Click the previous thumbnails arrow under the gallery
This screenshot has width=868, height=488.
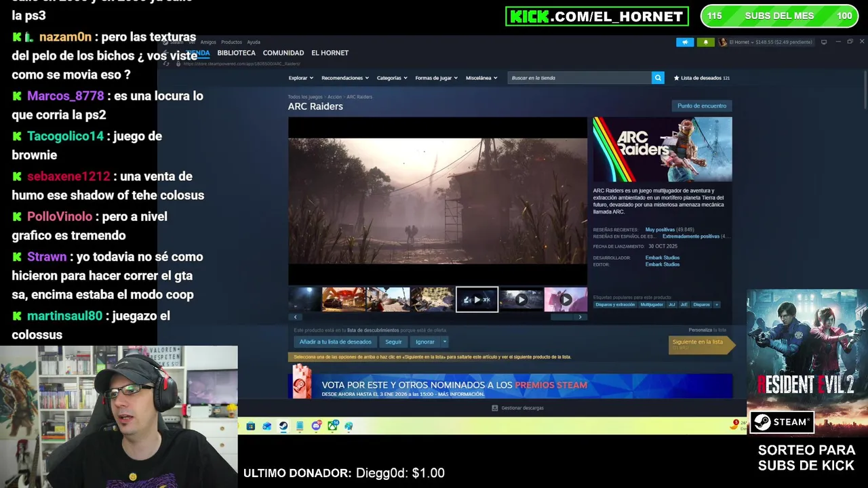coord(295,317)
